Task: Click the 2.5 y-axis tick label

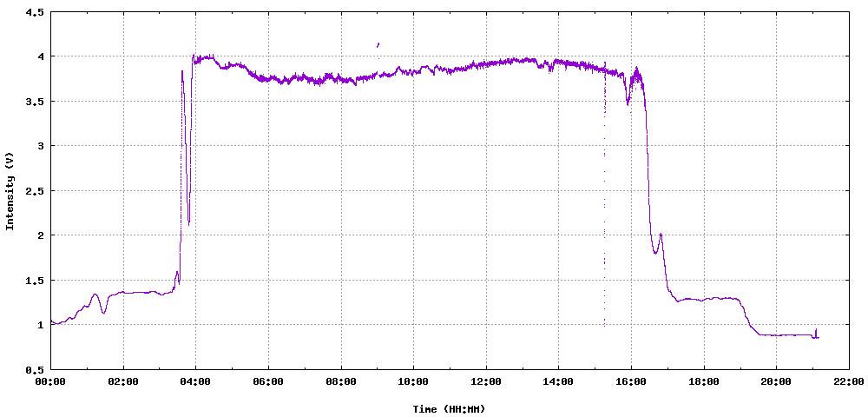Action: click(35, 191)
